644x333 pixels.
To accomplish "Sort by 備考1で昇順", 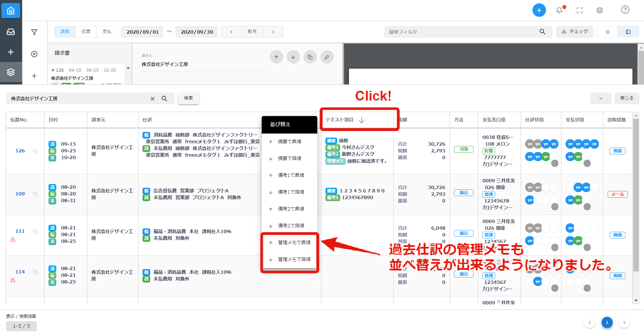I will 289,175.
